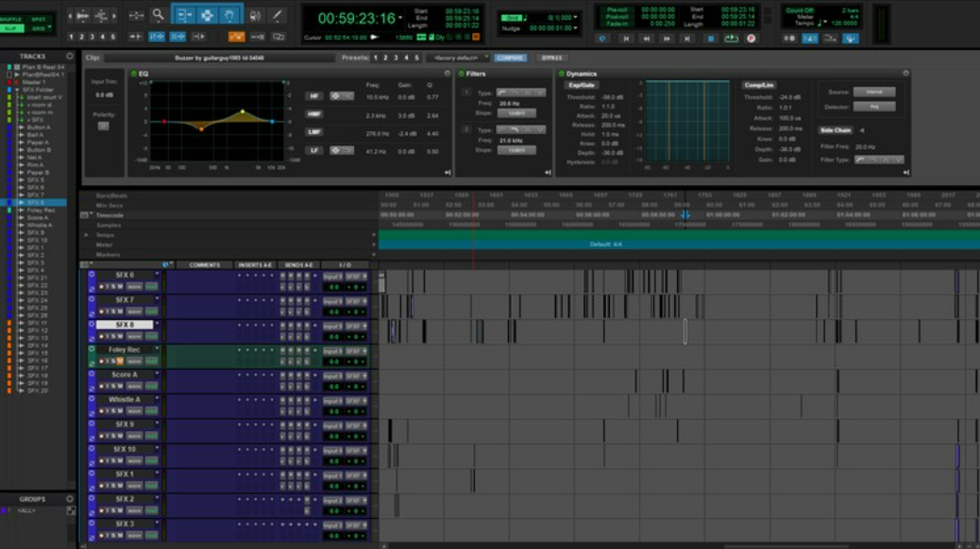Toggle the HMF EQ band

click(314, 114)
